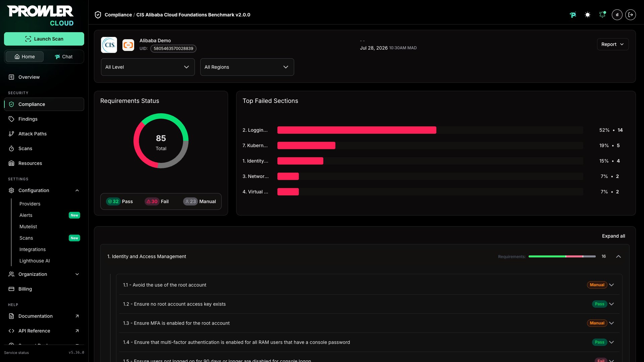The height and width of the screenshot is (362, 644).
Task: Click the Scans stopwatch icon under Security
Action: click(x=11, y=148)
